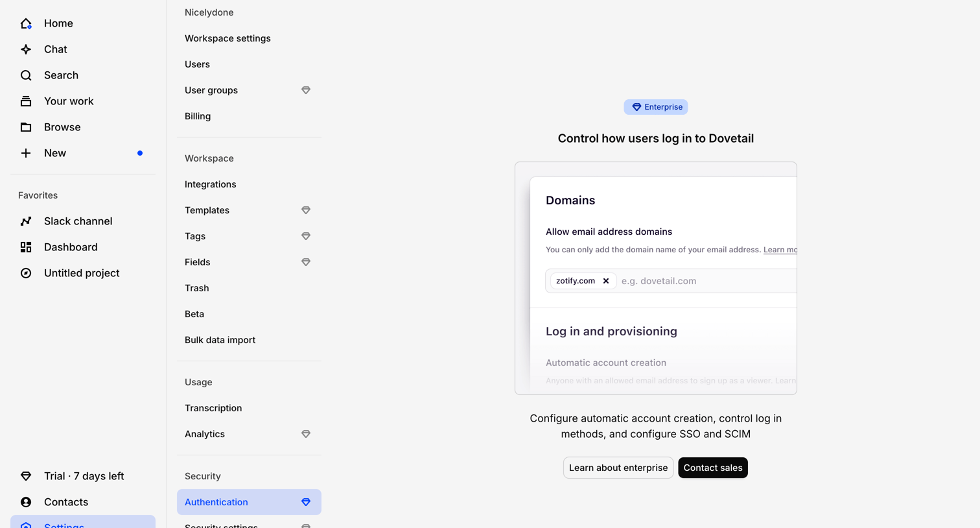The width and height of the screenshot is (980, 528).
Task: Open Chat in the sidebar
Action: 83,49
